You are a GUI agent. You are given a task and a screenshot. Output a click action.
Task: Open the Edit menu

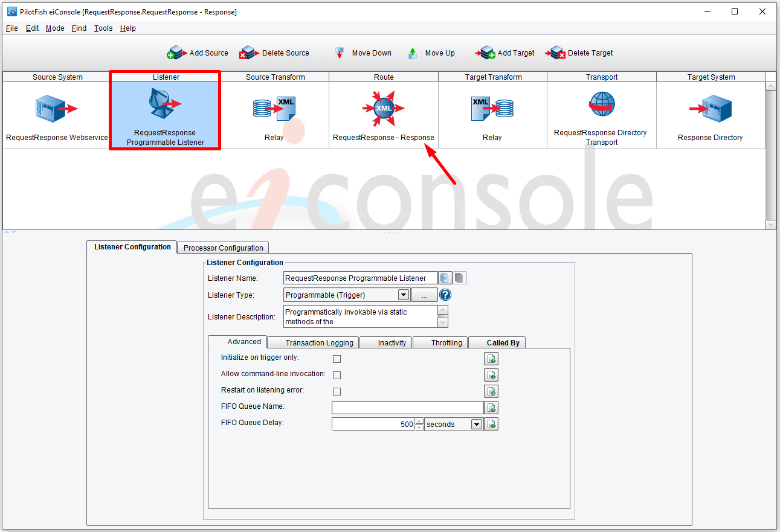coord(32,28)
